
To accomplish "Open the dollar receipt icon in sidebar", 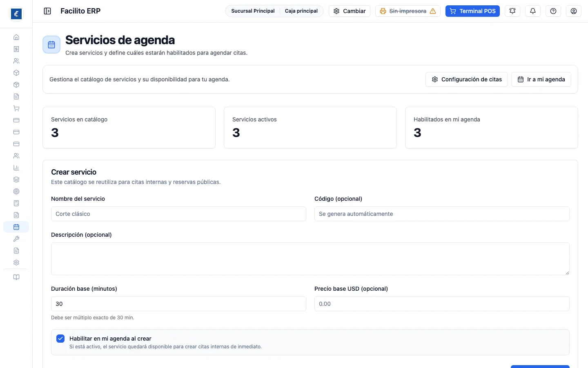I will coord(16,49).
